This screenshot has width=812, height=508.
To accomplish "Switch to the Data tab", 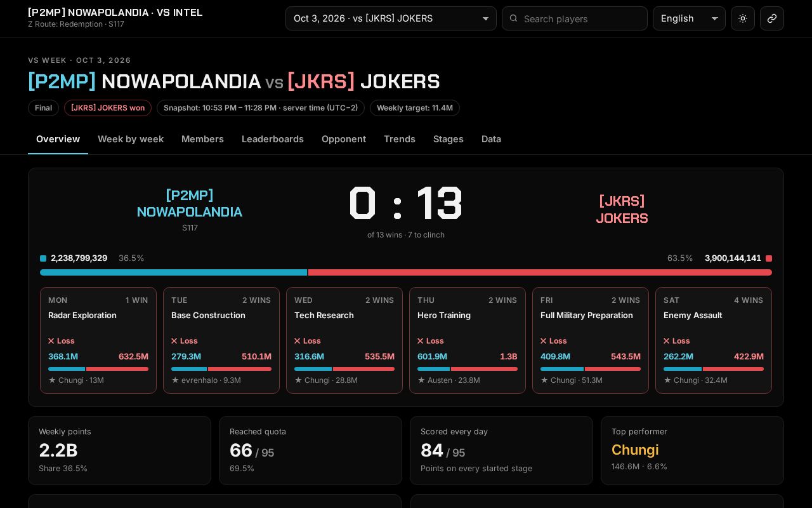I will pyautogui.click(x=491, y=139).
